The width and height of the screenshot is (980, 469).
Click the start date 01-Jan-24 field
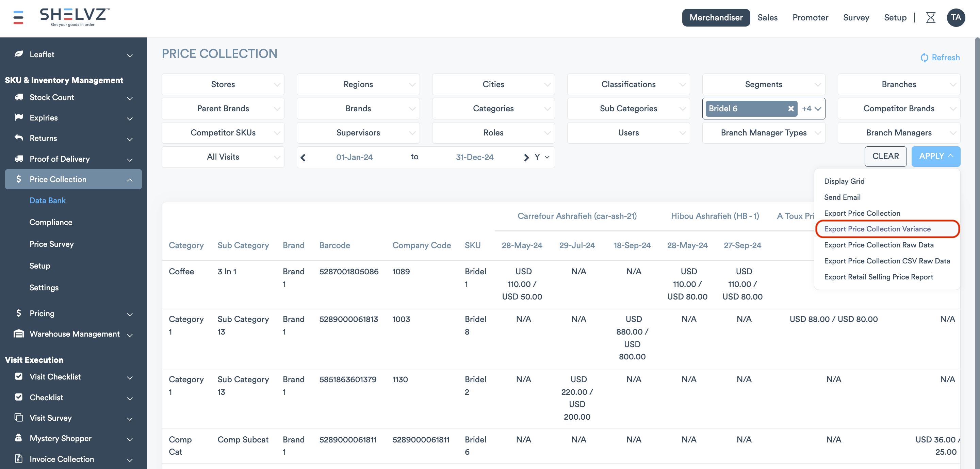(354, 157)
